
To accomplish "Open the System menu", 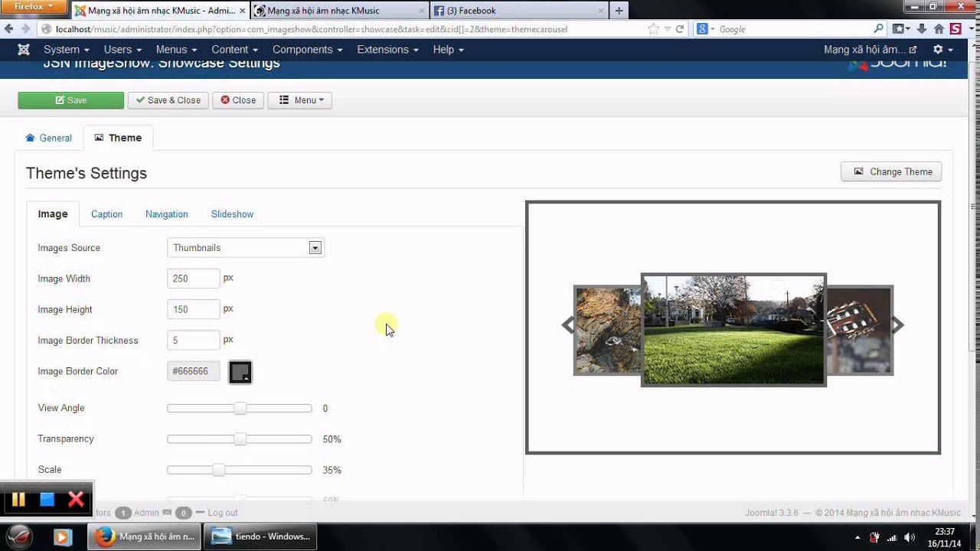I will coord(67,49).
